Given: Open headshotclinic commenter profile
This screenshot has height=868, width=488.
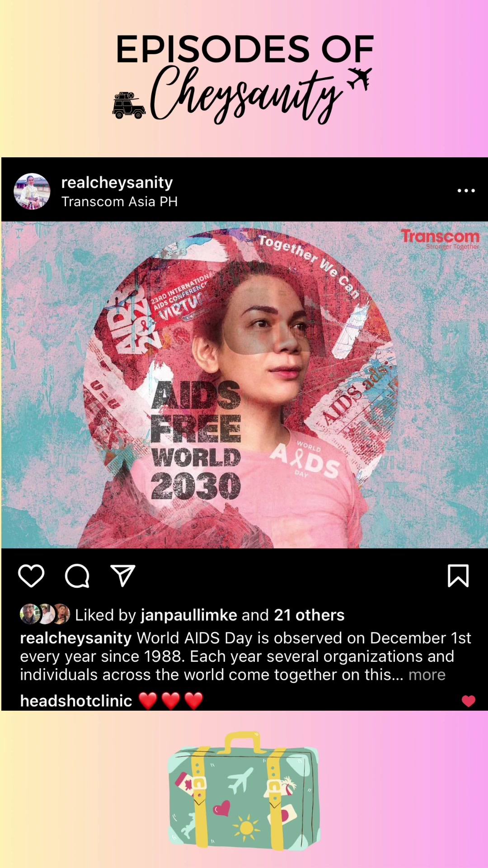Looking at the screenshot, I should click(76, 701).
